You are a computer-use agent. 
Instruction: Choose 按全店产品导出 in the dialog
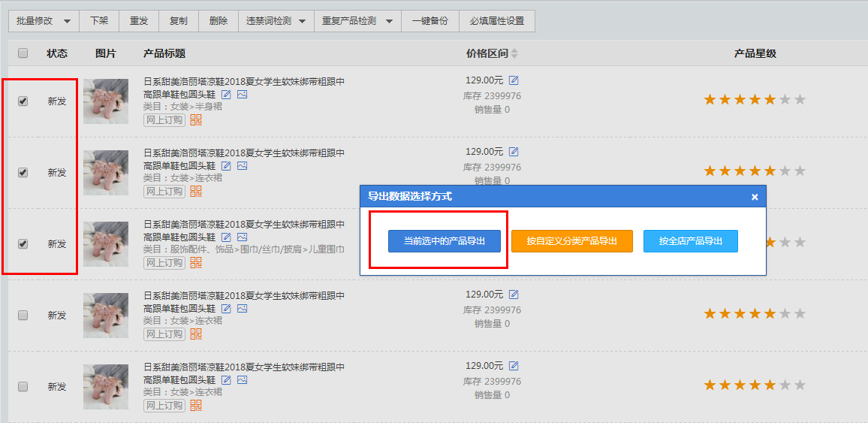tap(690, 241)
